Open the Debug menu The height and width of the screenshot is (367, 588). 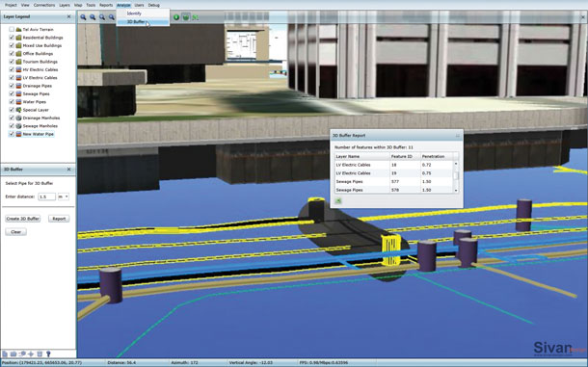pyautogui.click(x=154, y=5)
